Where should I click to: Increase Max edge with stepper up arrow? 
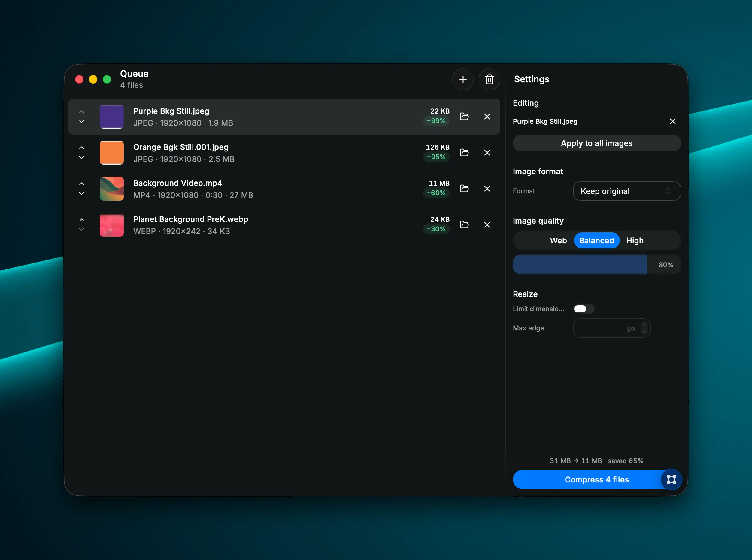(x=644, y=324)
